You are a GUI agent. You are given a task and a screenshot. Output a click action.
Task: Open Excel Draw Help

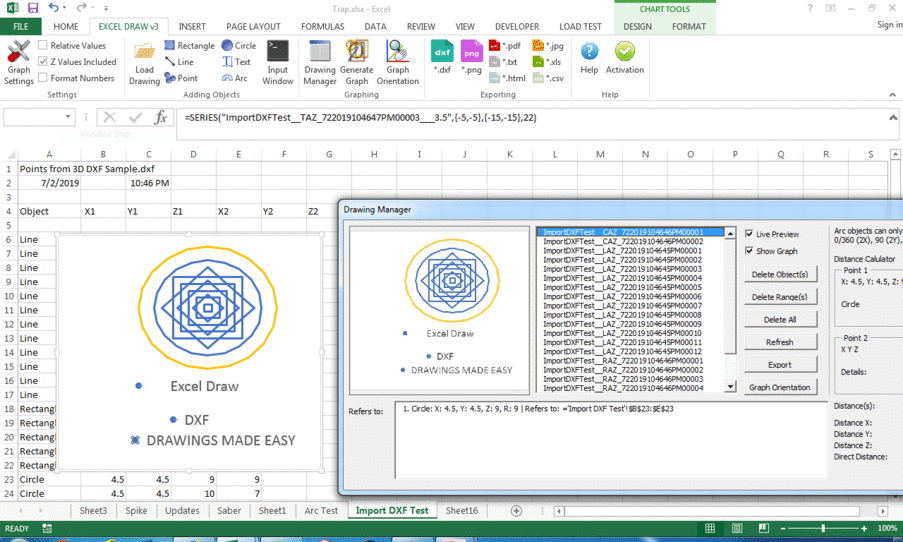tap(589, 58)
